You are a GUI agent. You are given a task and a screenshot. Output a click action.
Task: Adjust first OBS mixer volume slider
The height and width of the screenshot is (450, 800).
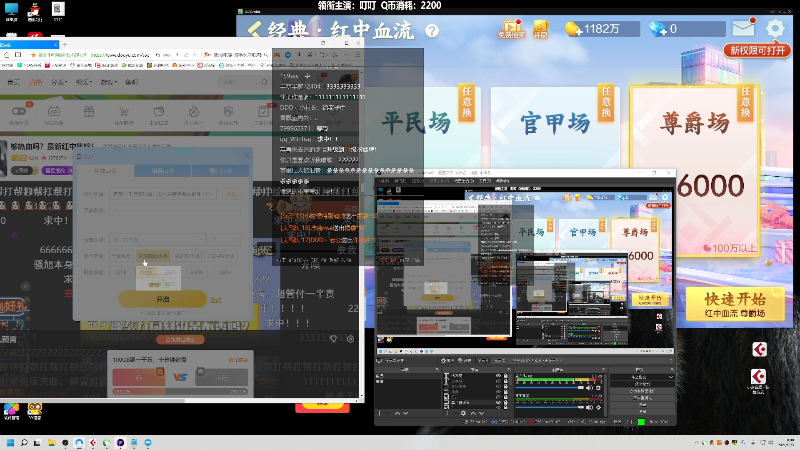(x=549, y=388)
